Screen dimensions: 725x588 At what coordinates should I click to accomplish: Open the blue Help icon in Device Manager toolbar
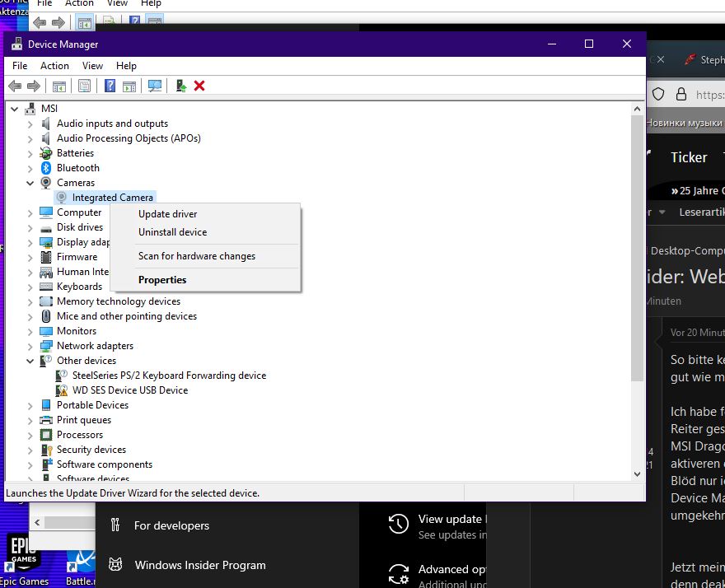[110, 86]
